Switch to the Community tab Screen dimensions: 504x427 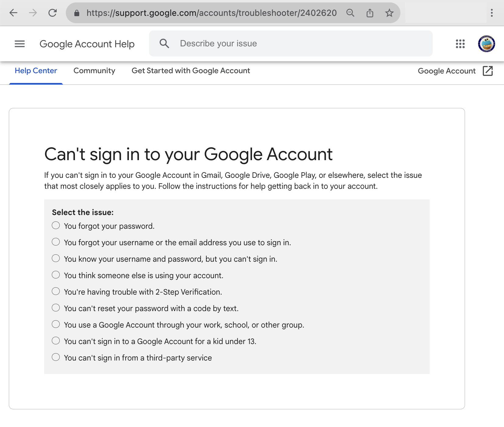(94, 71)
